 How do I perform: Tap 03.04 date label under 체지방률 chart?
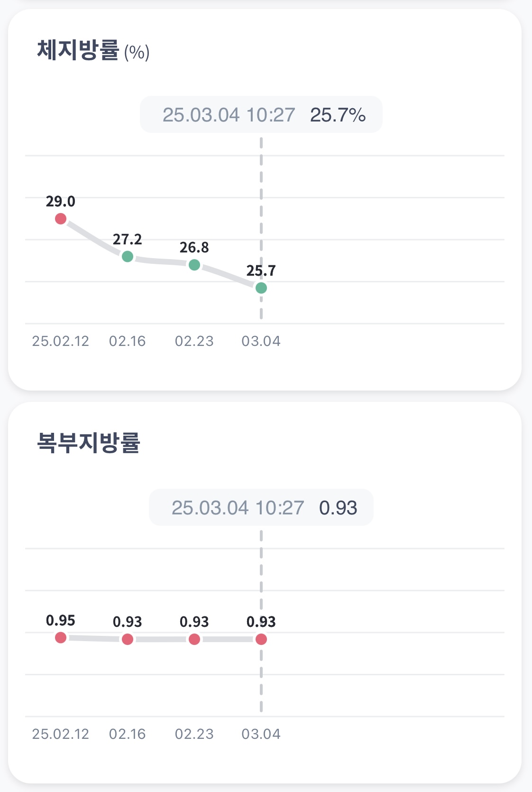coord(261,341)
